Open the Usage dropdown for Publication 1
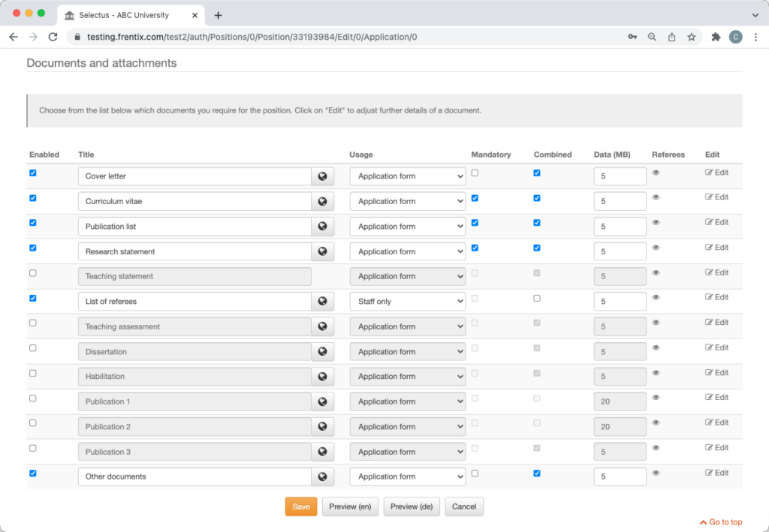 click(x=407, y=401)
